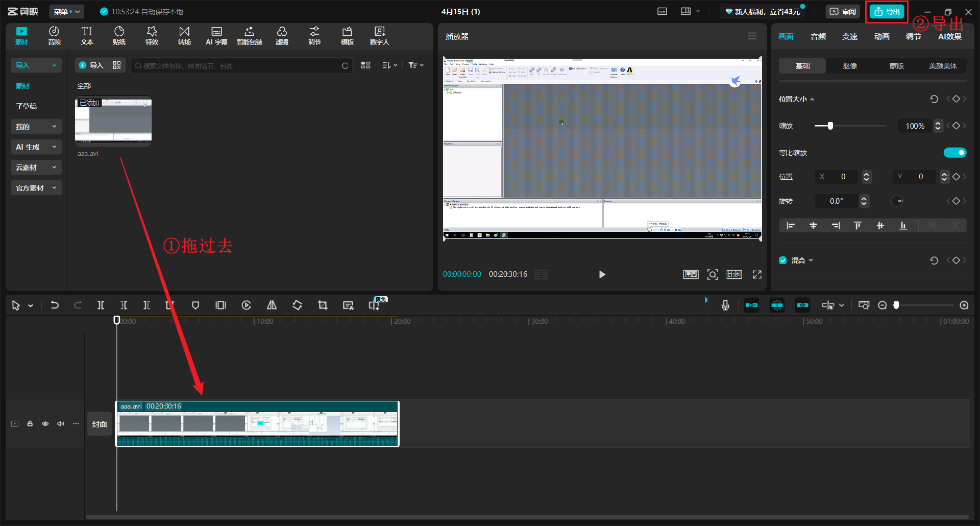This screenshot has width=980, height=526.
Task: Toggle track visibility eye icon
Action: pyautogui.click(x=45, y=423)
